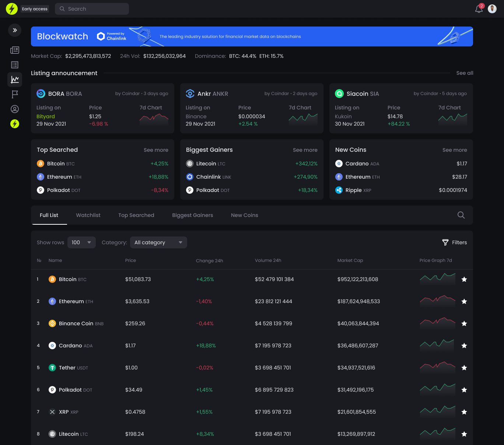Open the list sidebar icon
This screenshot has width=504, height=445.
tap(15, 65)
